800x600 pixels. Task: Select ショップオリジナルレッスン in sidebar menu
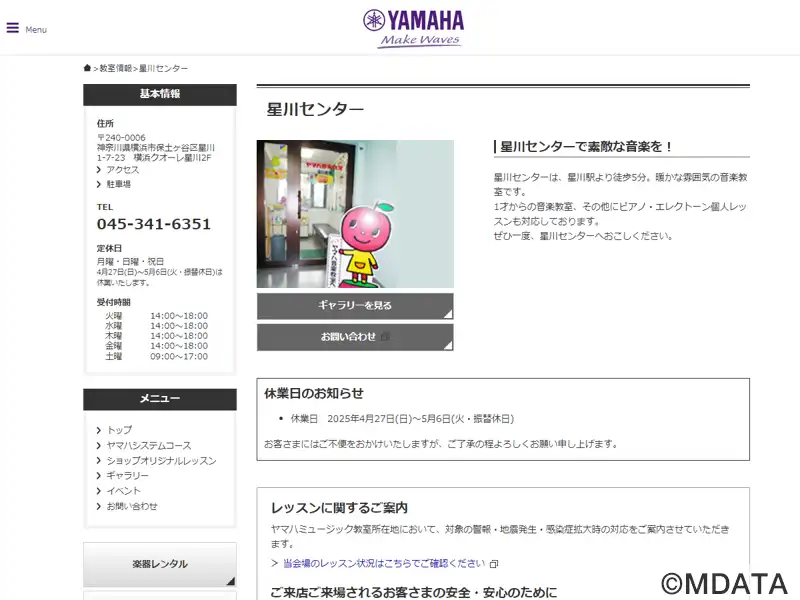click(x=161, y=461)
